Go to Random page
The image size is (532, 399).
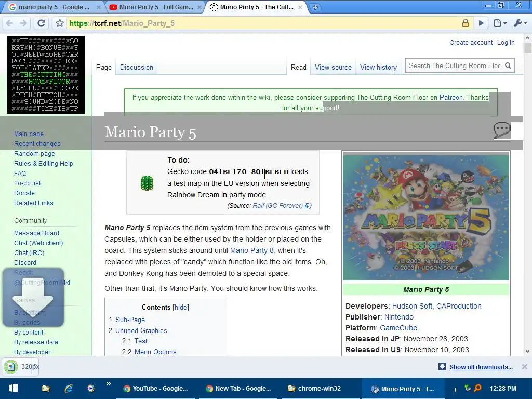[x=35, y=154]
